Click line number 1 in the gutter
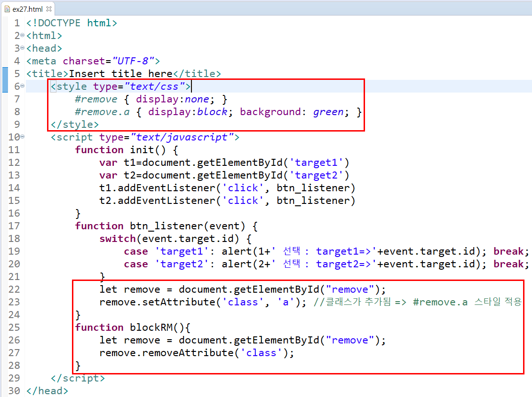 (17, 23)
